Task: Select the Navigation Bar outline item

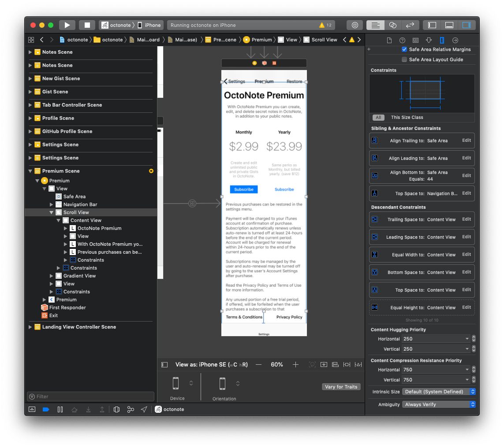Action: coord(80,204)
